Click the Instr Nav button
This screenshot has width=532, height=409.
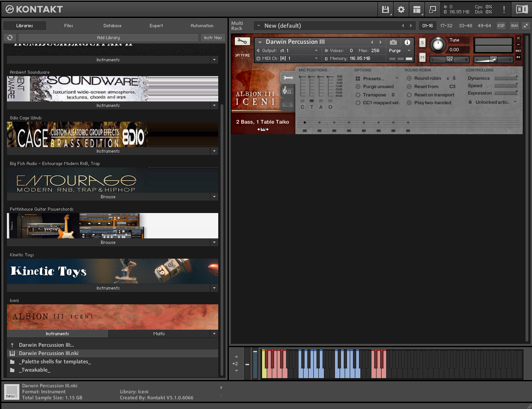213,38
